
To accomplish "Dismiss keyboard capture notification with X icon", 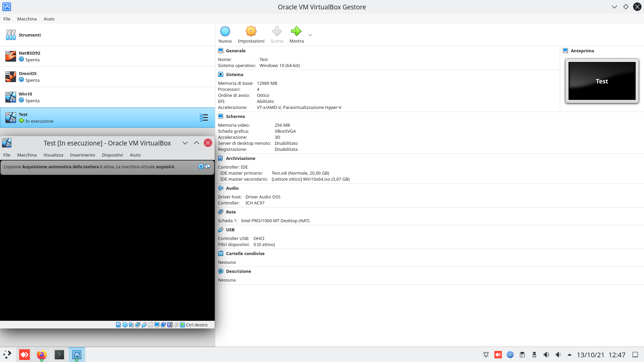I will click(x=201, y=167).
